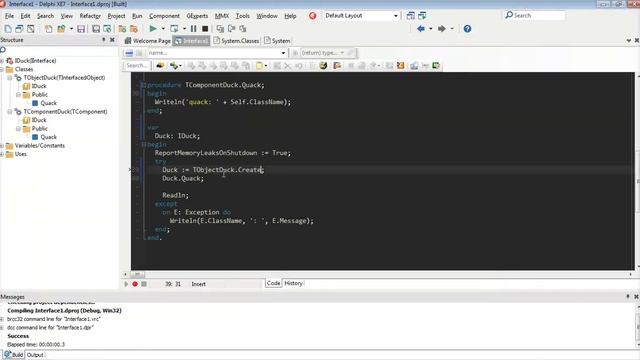Click the forward navigation arrow
640x360 pixels.
441,29
